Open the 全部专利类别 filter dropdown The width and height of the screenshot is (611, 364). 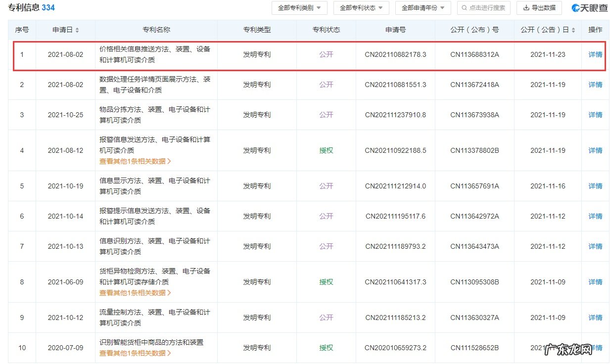click(299, 8)
